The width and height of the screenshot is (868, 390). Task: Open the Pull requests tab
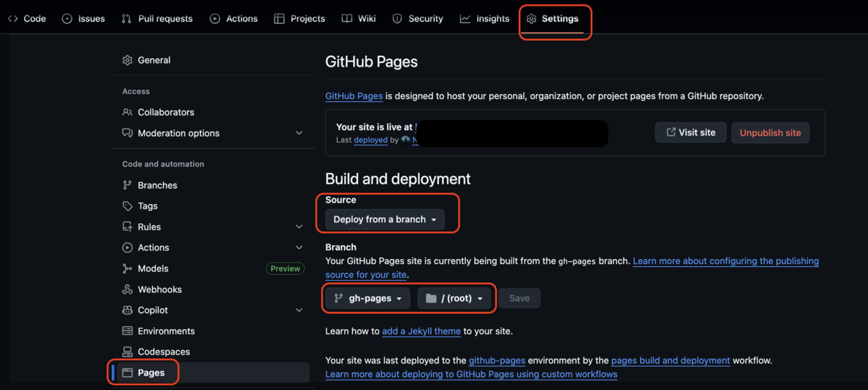pos(157,19)
